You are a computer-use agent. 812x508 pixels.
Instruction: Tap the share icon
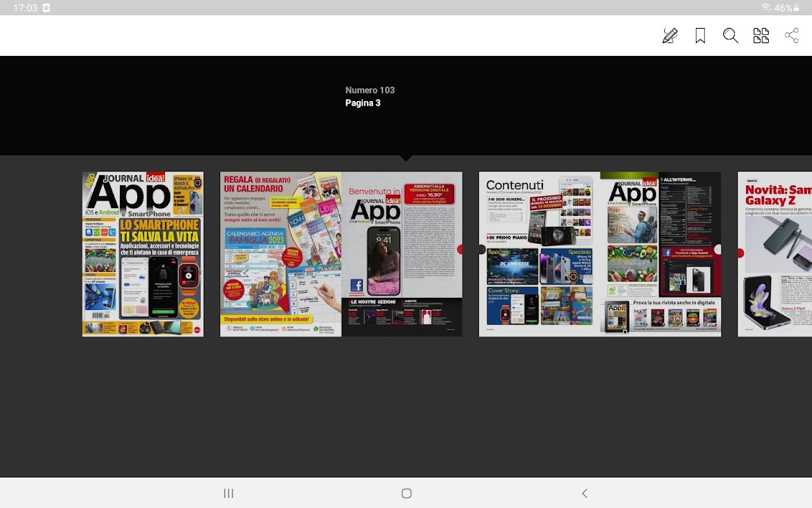792,36
